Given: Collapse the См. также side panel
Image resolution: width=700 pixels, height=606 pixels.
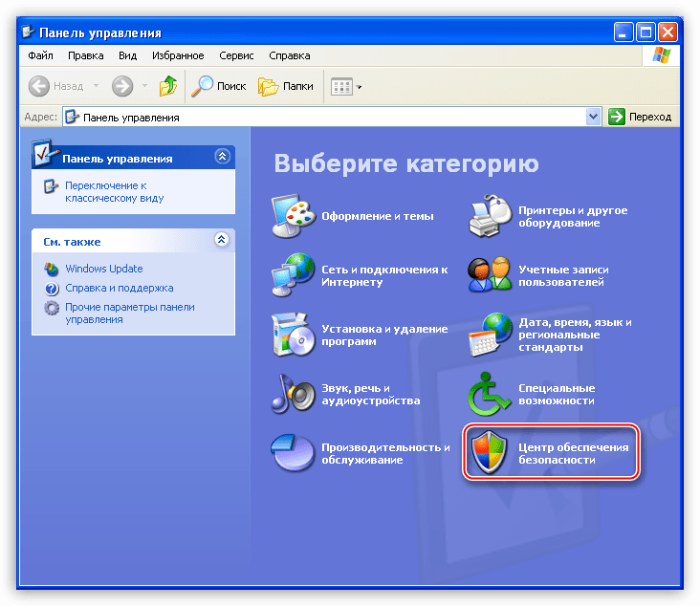Looking at the screenshot, I should [222, 240].
